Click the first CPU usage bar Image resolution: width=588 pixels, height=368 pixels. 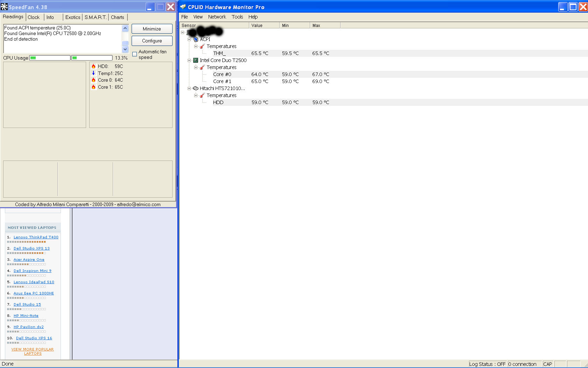click(x=50, y=58)
